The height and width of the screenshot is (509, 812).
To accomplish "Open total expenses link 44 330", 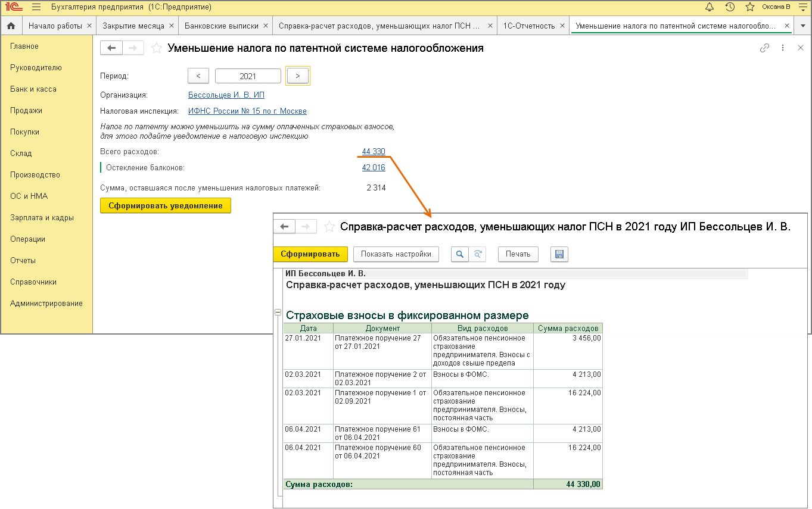I will (x=374, y=152).
